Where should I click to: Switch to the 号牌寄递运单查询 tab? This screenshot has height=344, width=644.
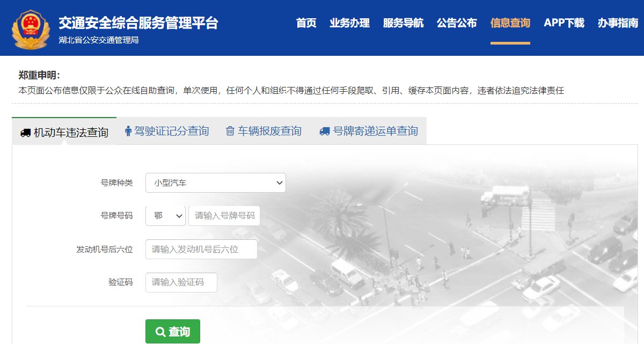(x=368, y=131)
